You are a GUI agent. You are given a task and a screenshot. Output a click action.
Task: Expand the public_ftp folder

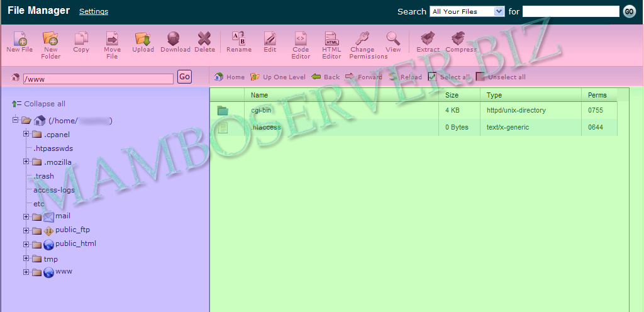[x=26, y=231]
